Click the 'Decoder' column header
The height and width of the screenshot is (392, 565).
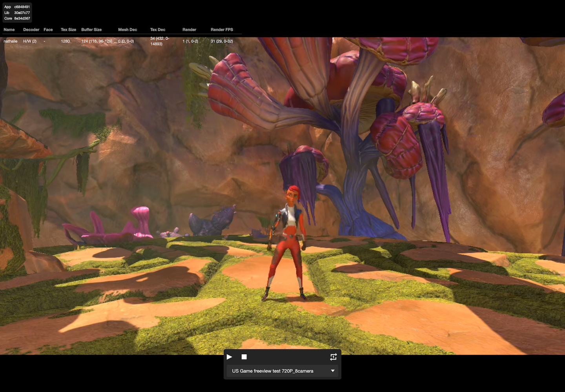[31, 30]
